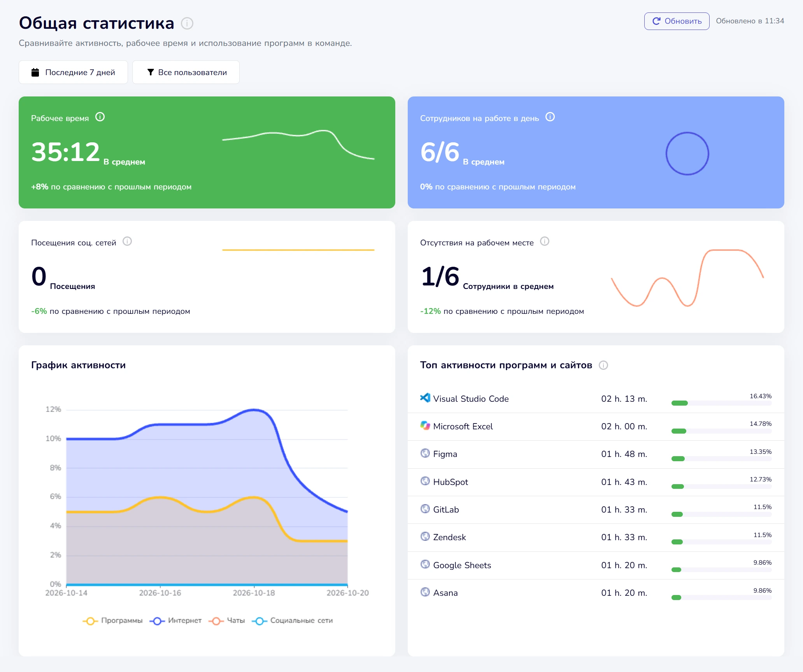
Task: Click the 2026-10-16 date axis label
Action: pos(160,593)
